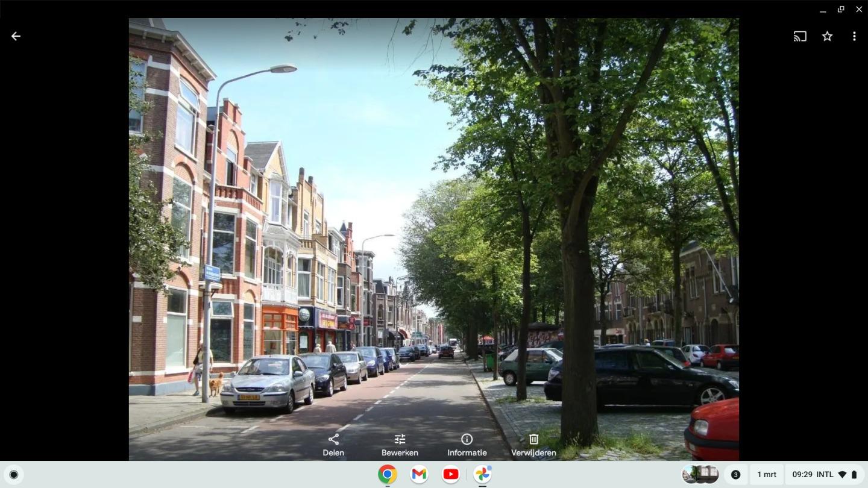Image resolution: width=868 pixels, height=488 pixels.
Task: Toggle the favorite star on the photo
Action: click(x=827, y=36)
